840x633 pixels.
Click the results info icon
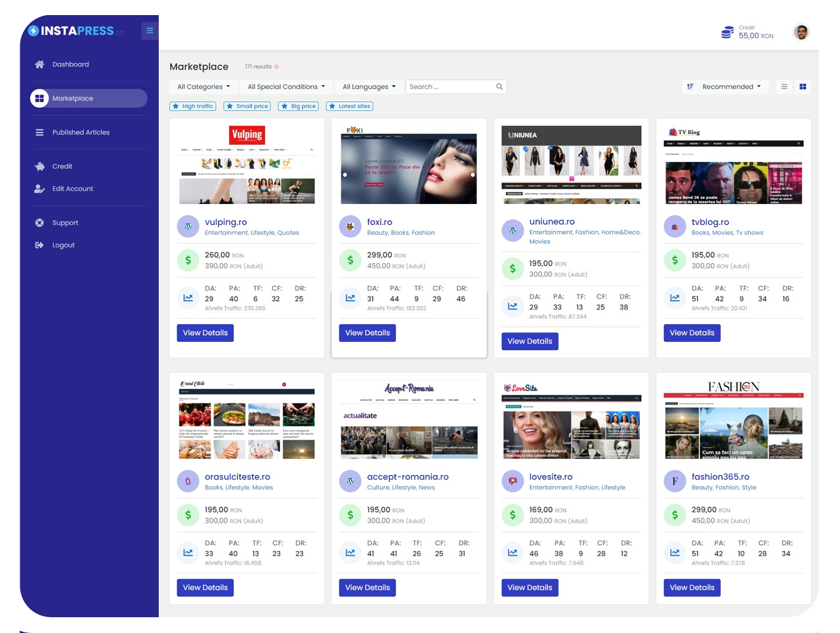click(x=276, y=67)
